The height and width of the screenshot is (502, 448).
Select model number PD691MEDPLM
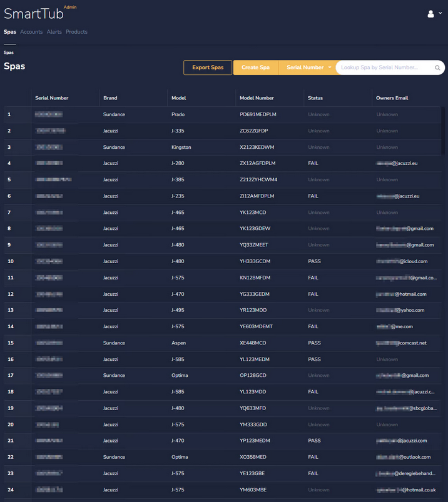258,114
